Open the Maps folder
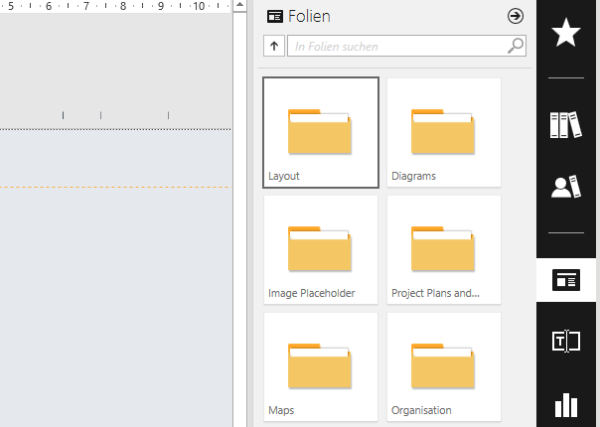Screen dimensions: 600x427 click(320, 366)
